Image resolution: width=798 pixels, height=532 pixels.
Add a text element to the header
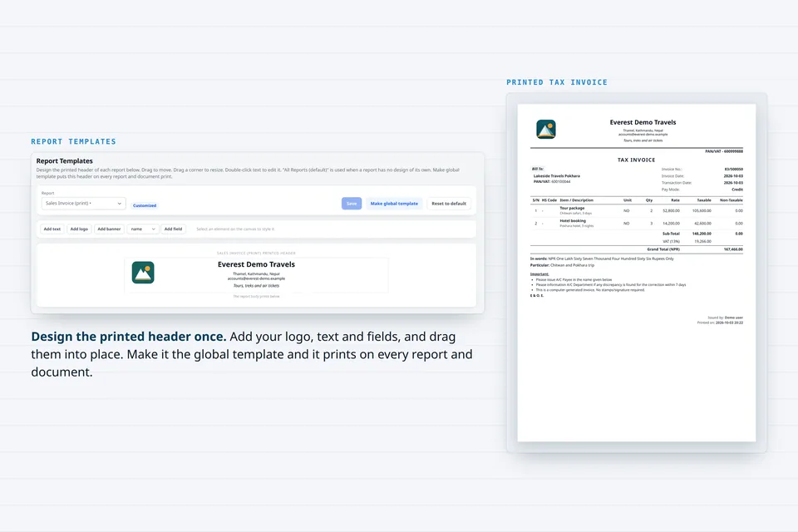point(52,229)
